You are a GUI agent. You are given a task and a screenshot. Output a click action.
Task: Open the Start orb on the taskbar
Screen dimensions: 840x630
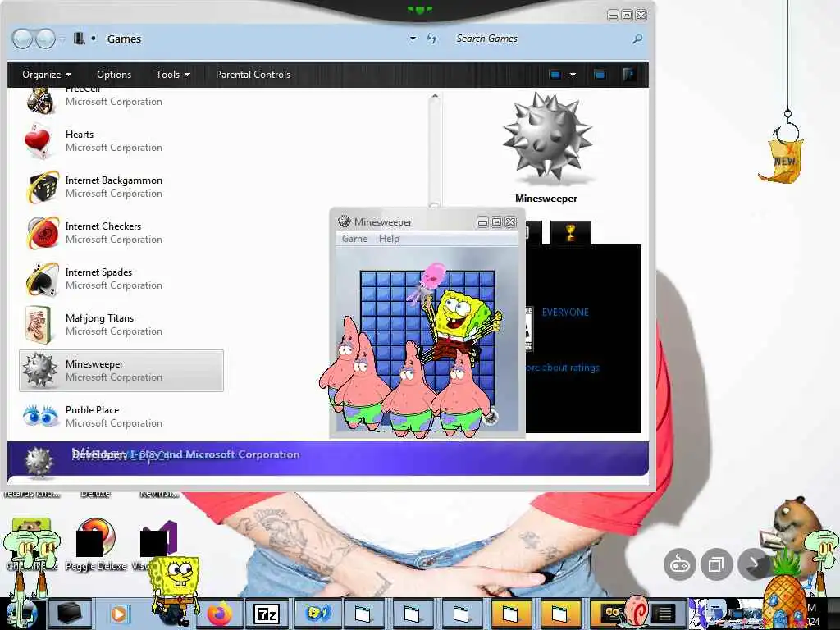click(x=22, y=614)
